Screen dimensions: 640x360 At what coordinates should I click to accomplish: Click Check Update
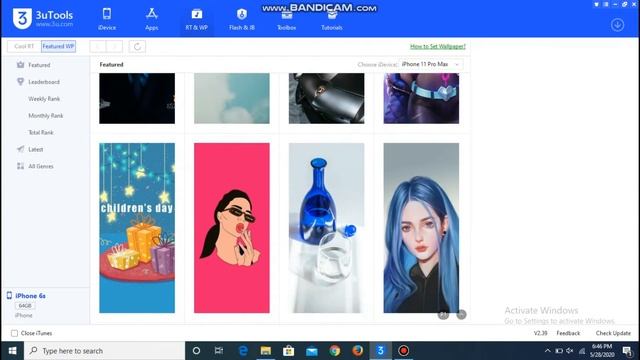(613, 333)
